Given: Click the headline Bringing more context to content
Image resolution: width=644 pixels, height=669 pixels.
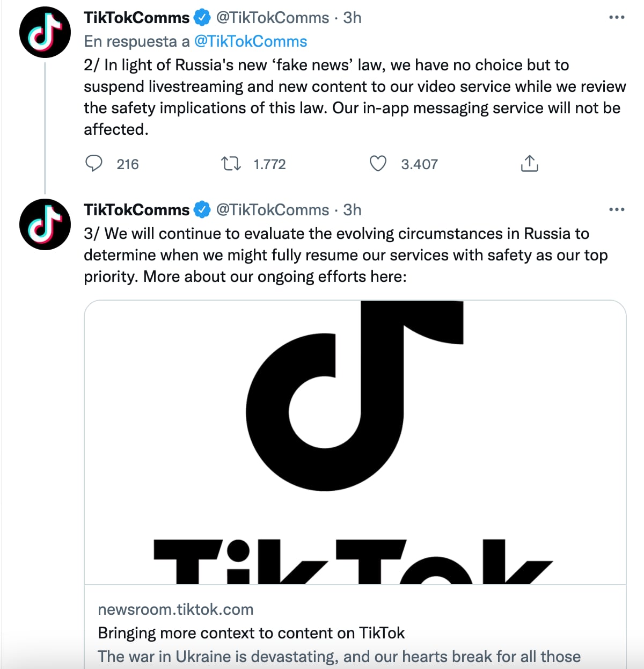Looking at the screenshot, I should pos(251,632).
